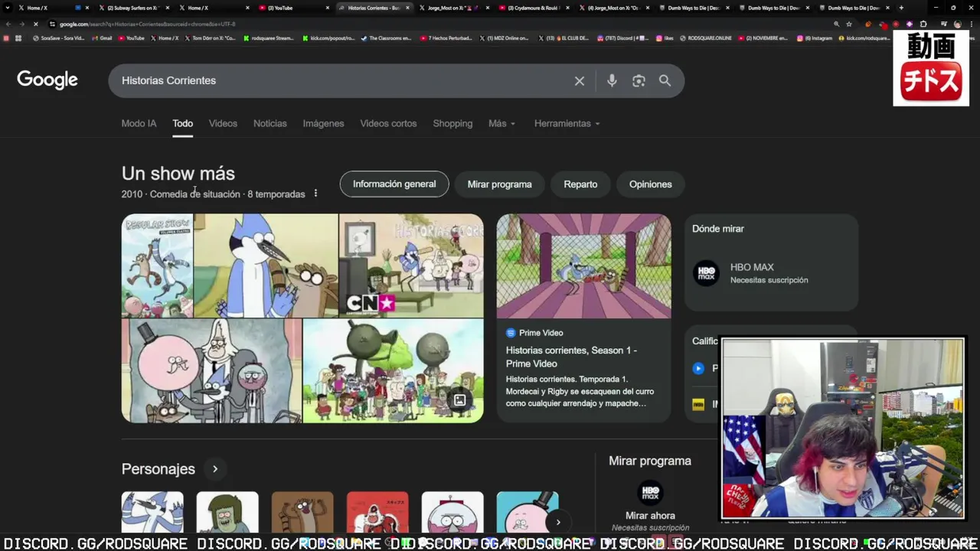Show next characters with carousel arrow
Viewport: 980px width, 551px height.
[558, 522]
